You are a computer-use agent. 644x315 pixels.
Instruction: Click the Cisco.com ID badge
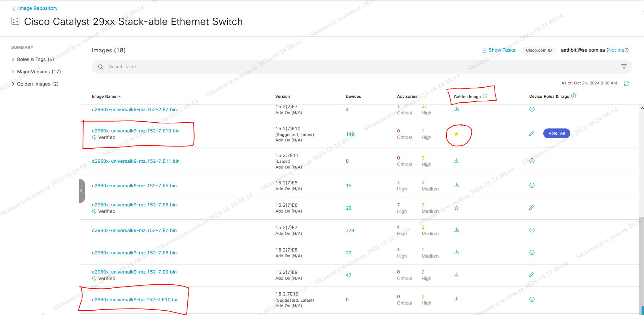click(539, 50)
